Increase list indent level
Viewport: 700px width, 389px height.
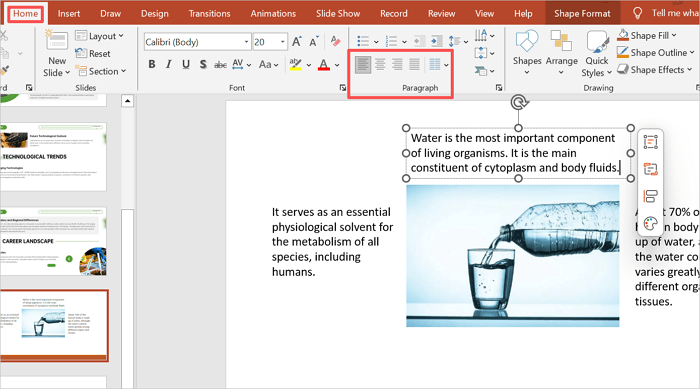pos(436,42)
